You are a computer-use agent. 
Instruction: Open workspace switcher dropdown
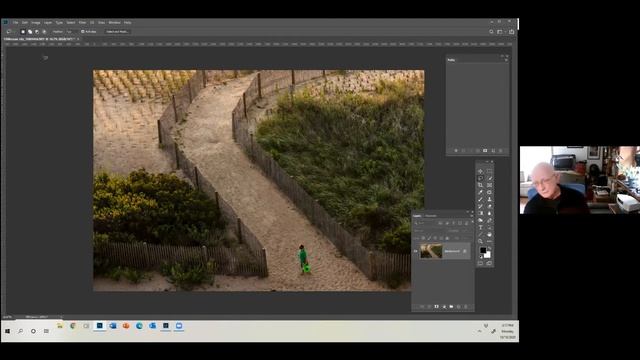(x=501, y=31)
